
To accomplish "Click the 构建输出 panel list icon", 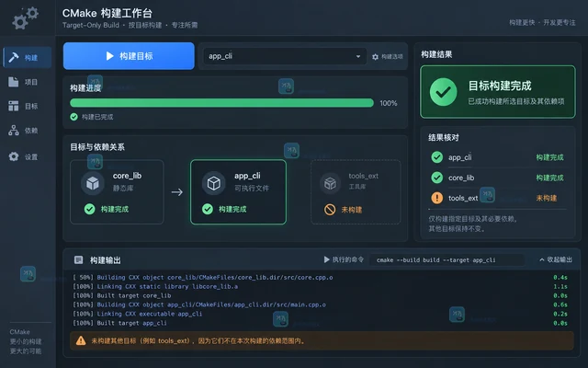I will [78, 259].
